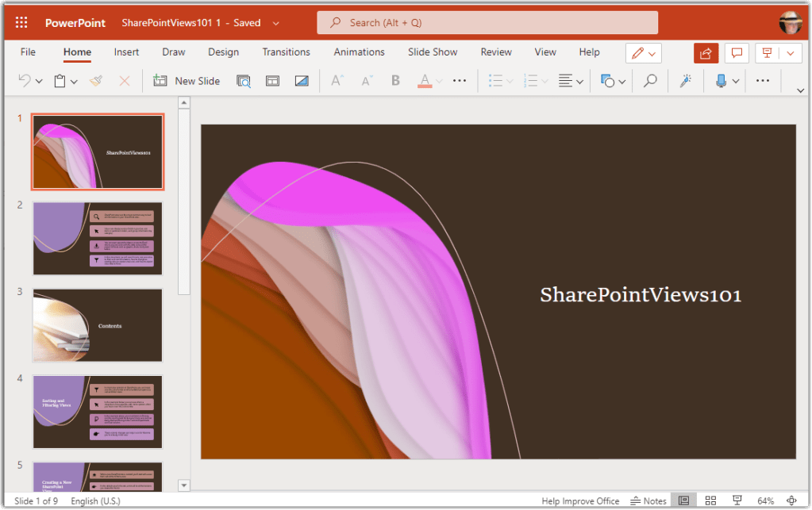Click the Fit slide to window icon
Viewport: 812px width, 510px height.
(x=791, y=500)
